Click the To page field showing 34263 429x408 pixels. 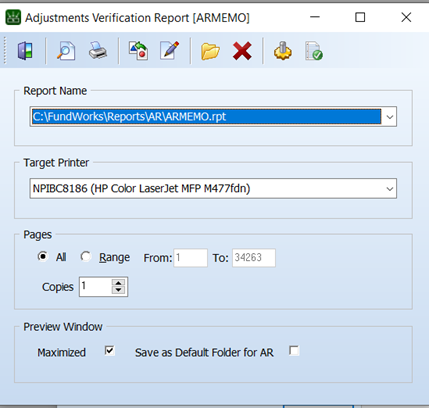[254, 258]
